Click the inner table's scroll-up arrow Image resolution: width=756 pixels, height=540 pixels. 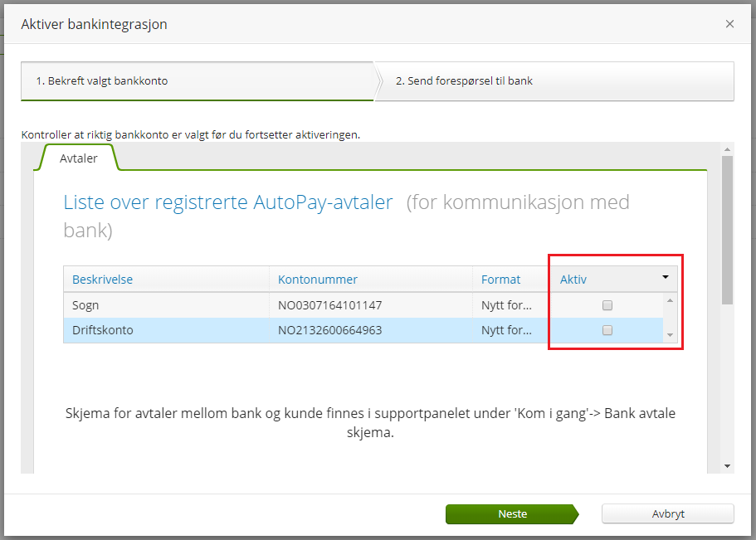tap(671, 300)
